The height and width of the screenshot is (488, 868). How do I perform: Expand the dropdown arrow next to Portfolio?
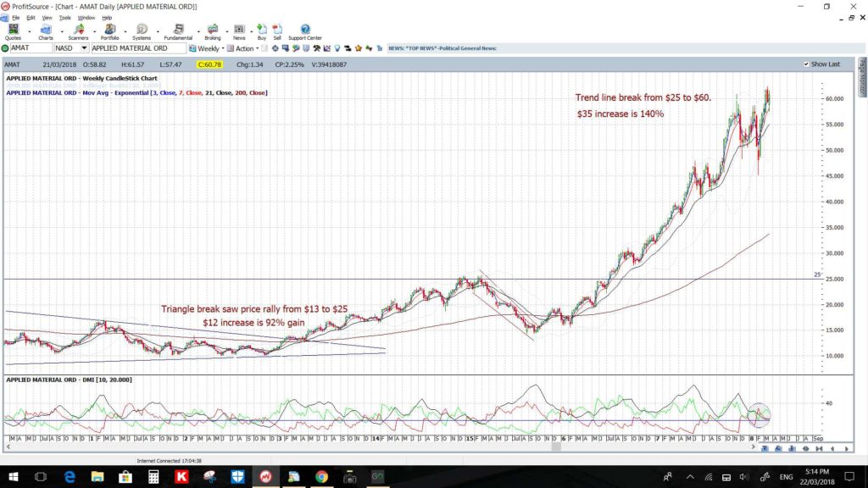tap(125, 31)
